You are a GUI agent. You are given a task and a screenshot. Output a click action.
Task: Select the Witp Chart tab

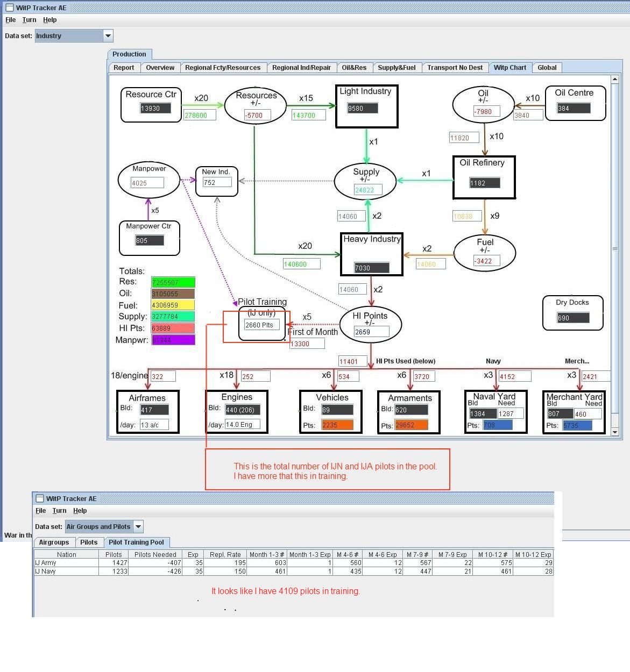510,68
